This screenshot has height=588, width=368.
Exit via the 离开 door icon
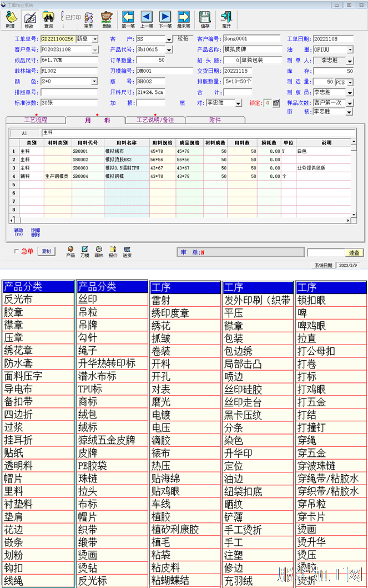226,20
